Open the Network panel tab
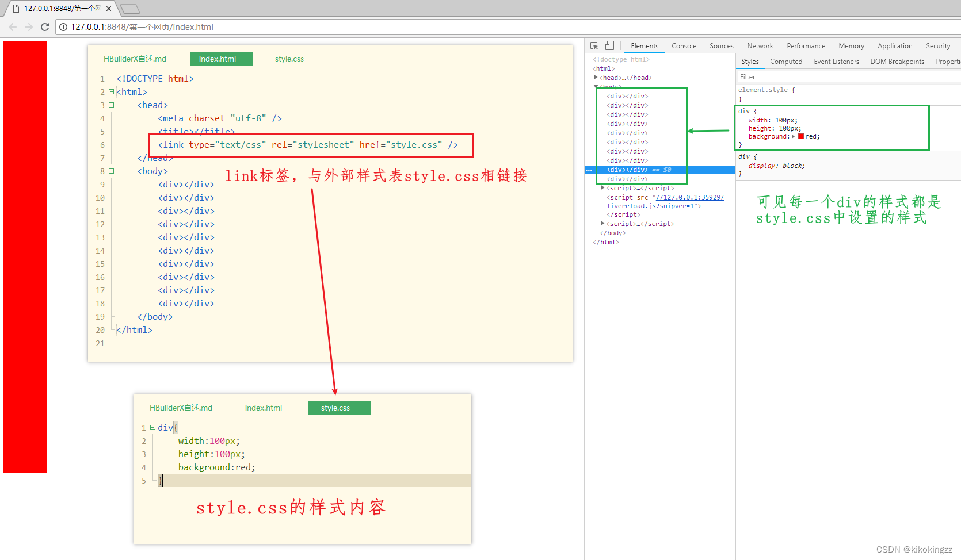 point(760,46)
